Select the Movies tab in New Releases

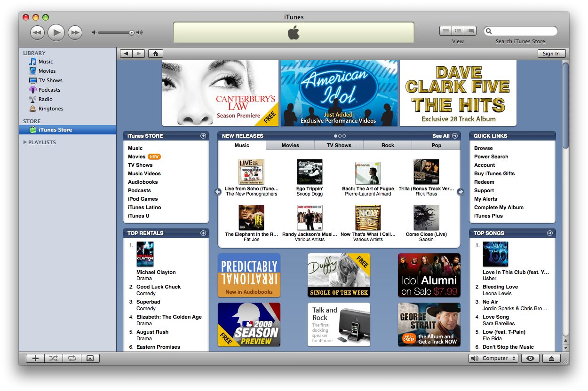(x=290, y=145)
